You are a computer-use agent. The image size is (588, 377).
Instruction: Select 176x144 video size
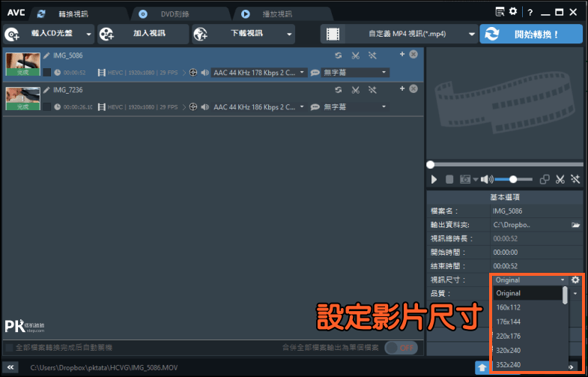point(527,322)
